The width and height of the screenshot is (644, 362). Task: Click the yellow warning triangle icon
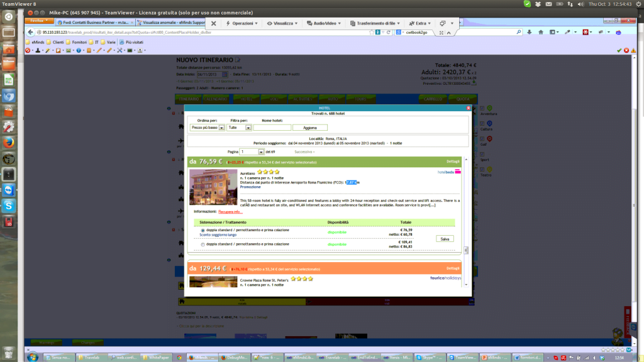[x=633, y=50]
